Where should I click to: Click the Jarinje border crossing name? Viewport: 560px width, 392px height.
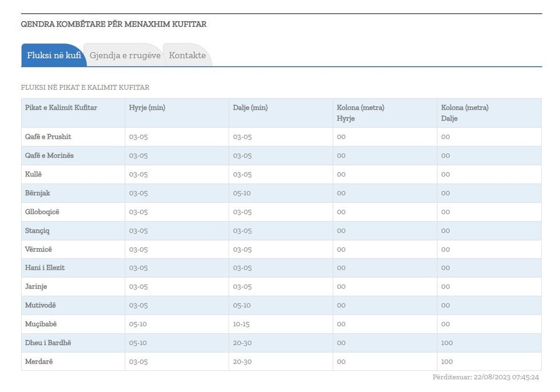pyautogui.click(x=36, y=287)
